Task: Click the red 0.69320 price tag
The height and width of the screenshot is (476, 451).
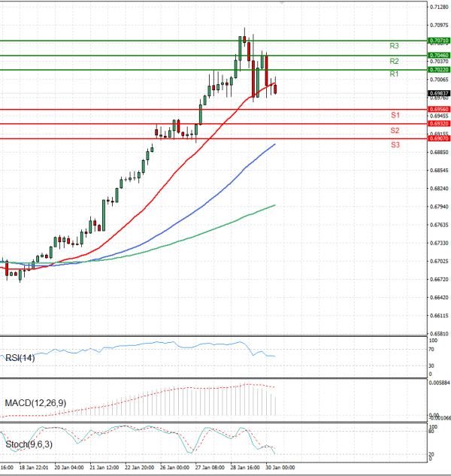Action: click(x=438, y=123)
